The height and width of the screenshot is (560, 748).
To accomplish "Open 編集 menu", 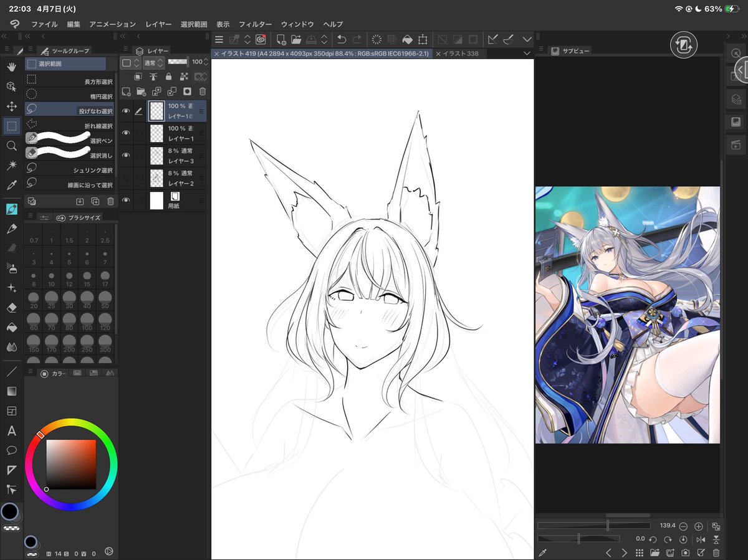I will click(74, 24).
